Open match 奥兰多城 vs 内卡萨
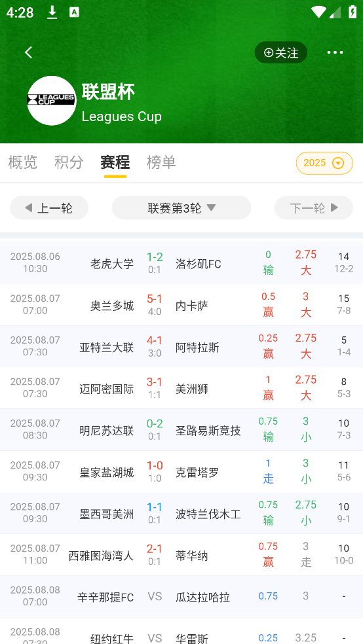Image resolution: width=363 pixels, height=644 pixels. point(181,305)
